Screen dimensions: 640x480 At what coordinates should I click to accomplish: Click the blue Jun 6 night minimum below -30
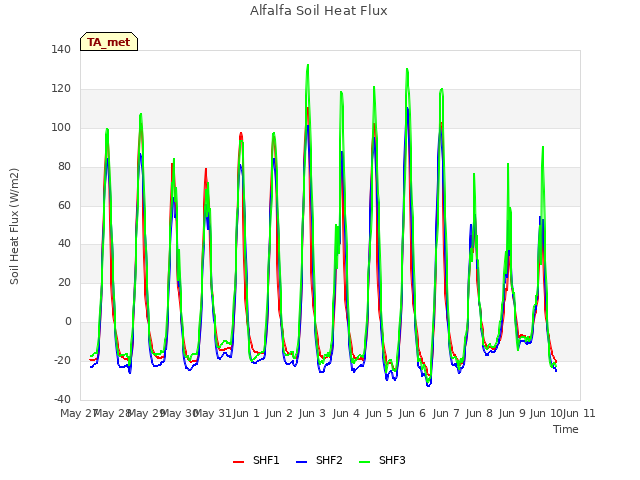pos(428,385)
